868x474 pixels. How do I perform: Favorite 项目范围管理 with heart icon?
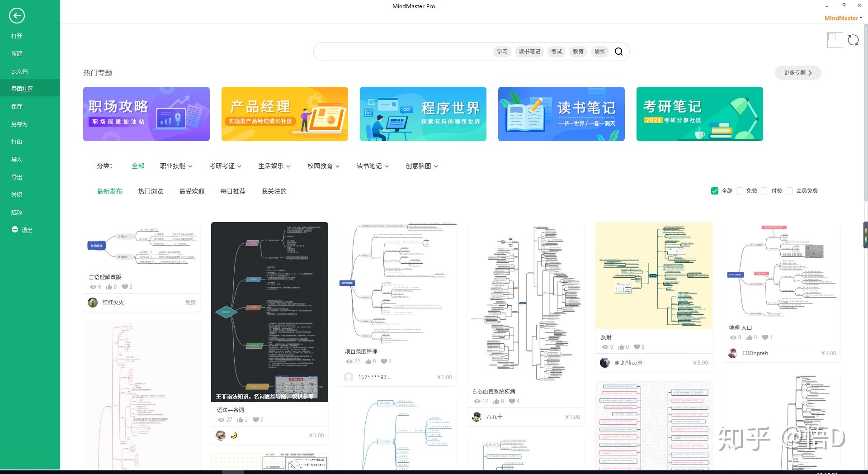(383, 361)
